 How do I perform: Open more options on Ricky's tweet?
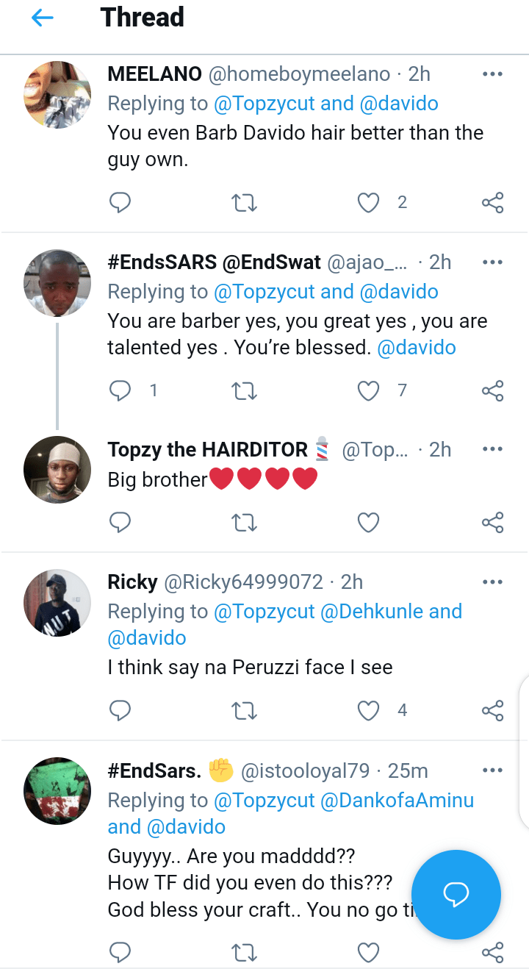click(x=492, y=582)
